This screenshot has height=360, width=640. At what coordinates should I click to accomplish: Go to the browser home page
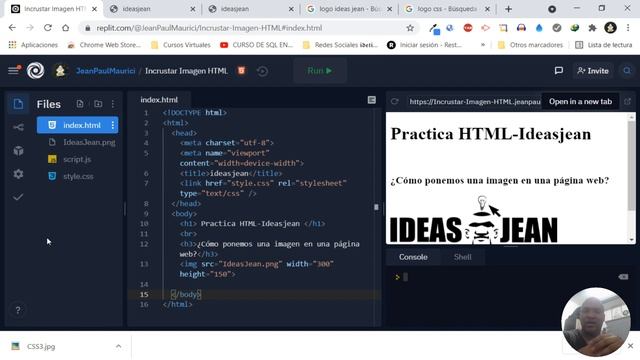click(65, 28)
